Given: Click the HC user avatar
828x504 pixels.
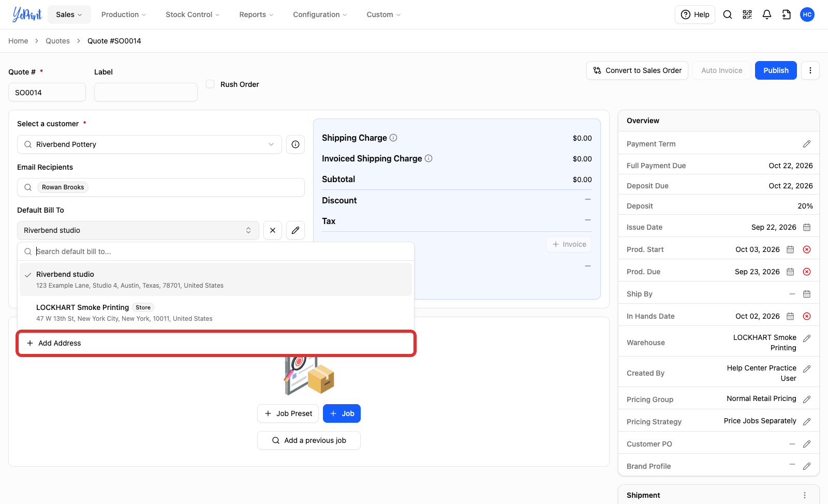Looking at the screenshot, I should point(807,14).
